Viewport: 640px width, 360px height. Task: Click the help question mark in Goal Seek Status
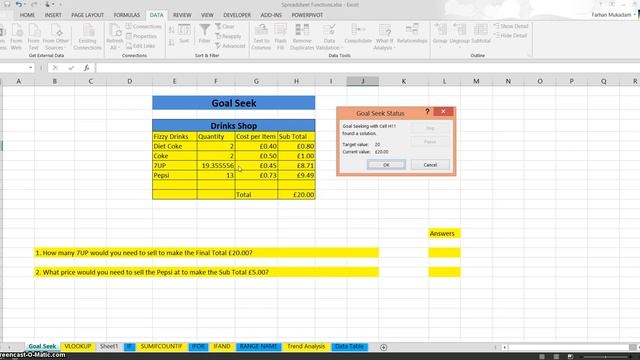[x=427, y=112]
